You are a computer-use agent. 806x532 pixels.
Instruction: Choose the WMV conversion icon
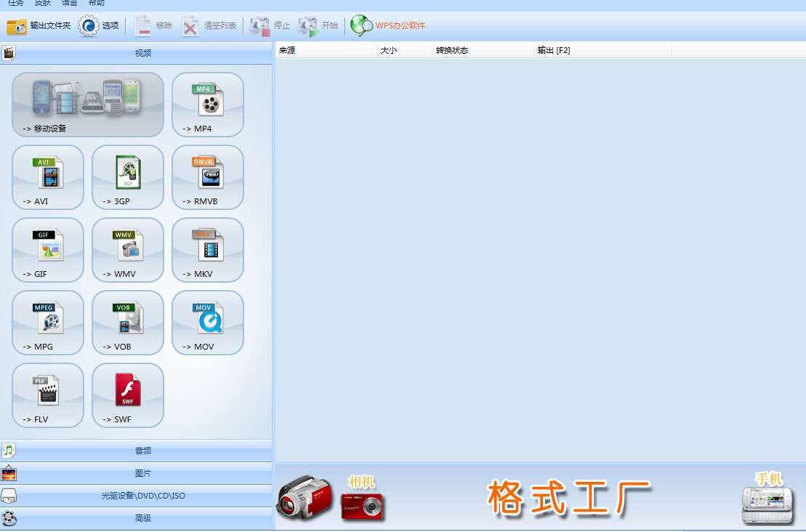click(128, 250)
